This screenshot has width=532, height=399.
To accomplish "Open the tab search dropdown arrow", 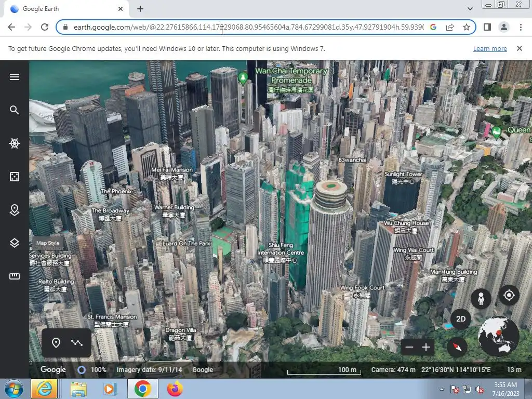I will pyautogui.click(x=470, y=9).
